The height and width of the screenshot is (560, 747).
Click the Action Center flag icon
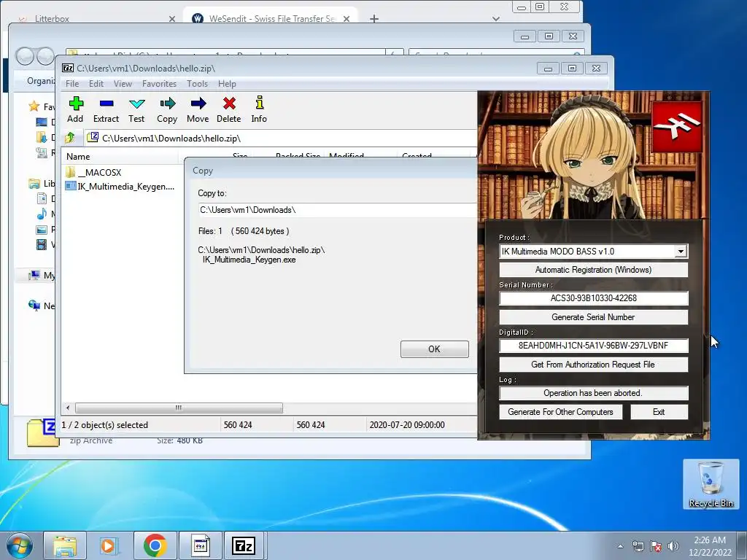[x=656, y=546]
